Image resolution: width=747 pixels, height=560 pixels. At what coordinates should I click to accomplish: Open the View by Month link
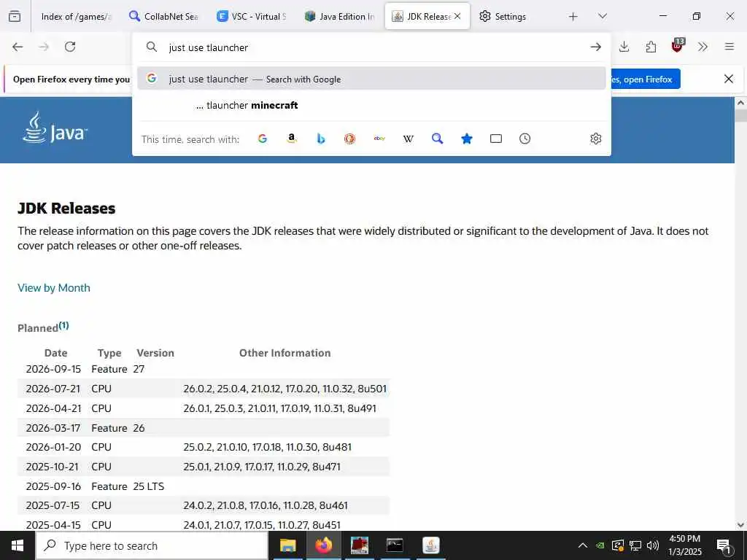[54, 287]
